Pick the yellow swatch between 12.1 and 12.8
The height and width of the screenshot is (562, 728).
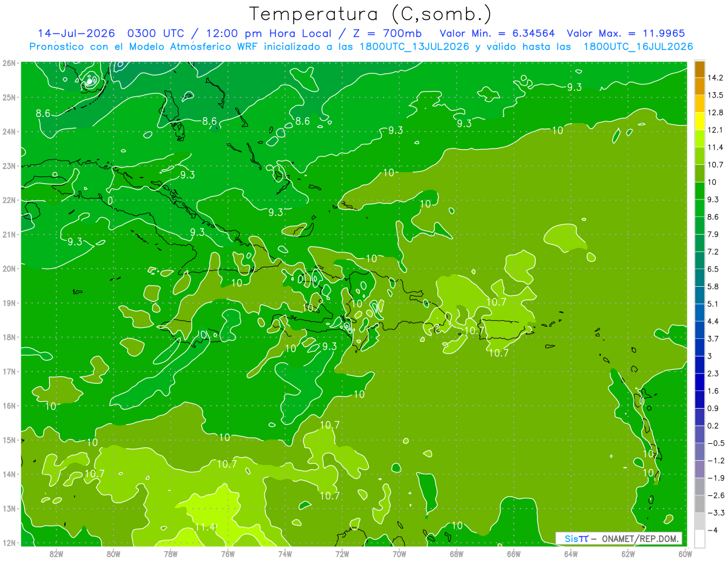pos(699,121)
